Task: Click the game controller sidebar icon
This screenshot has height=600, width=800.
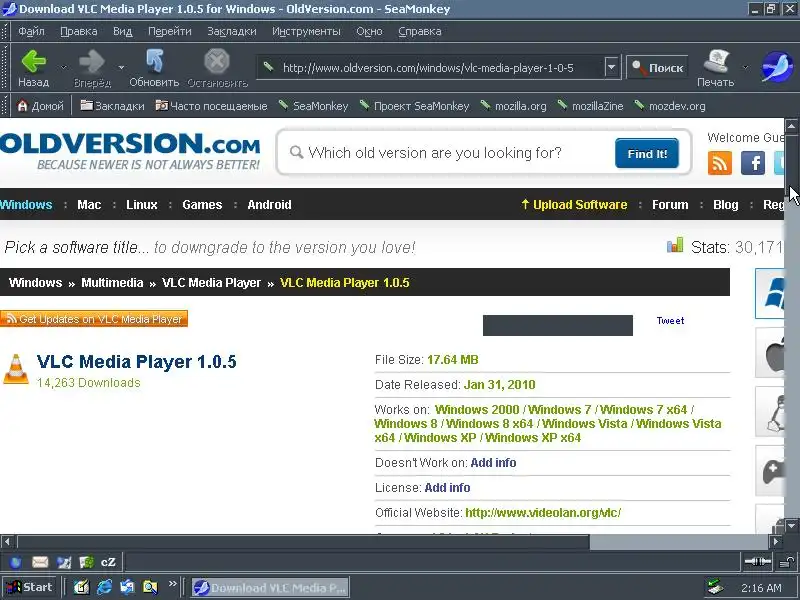Action: pyautogui.click(x=772, y=470)
